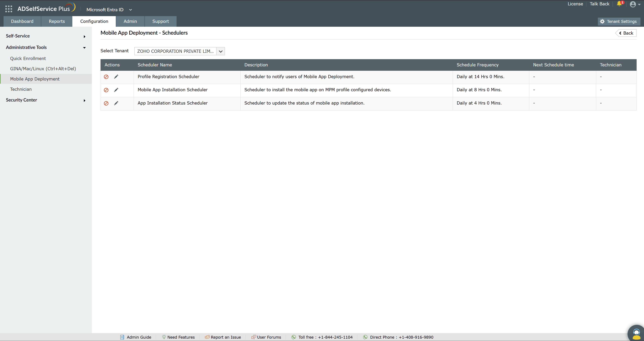Click the Talk Back link

pos(600,4)
